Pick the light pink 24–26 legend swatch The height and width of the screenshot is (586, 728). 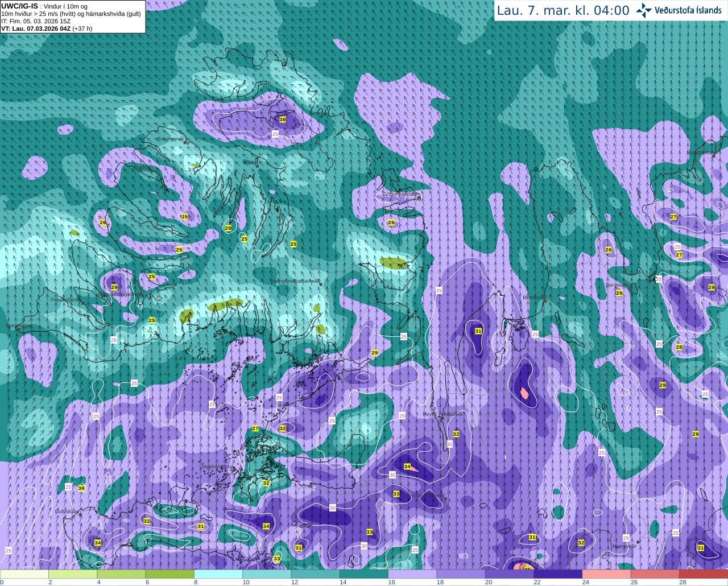point(606,574)
